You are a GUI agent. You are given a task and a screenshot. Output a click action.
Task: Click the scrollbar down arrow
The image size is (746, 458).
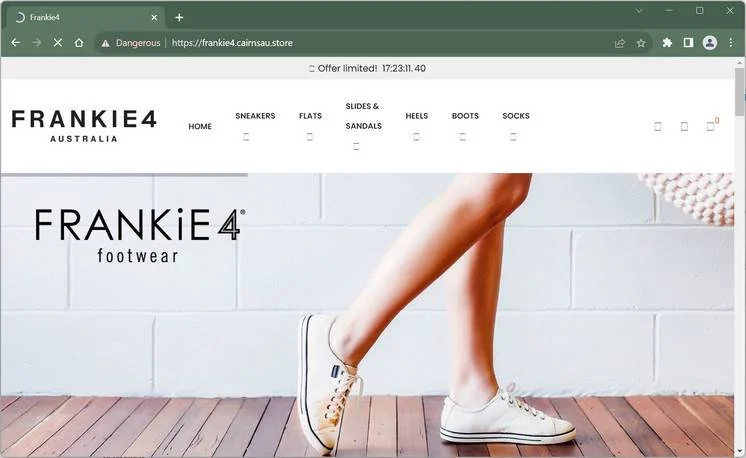[x=739, y=451]
